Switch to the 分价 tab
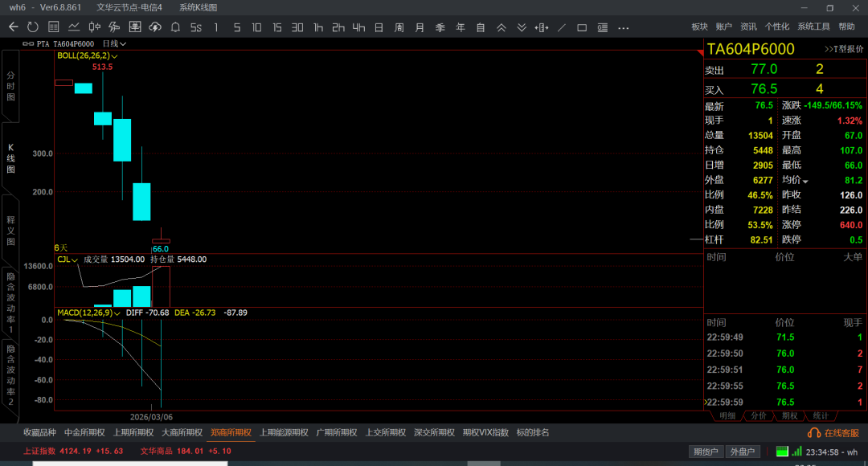 pyautogui.click(x=759, y=415)
